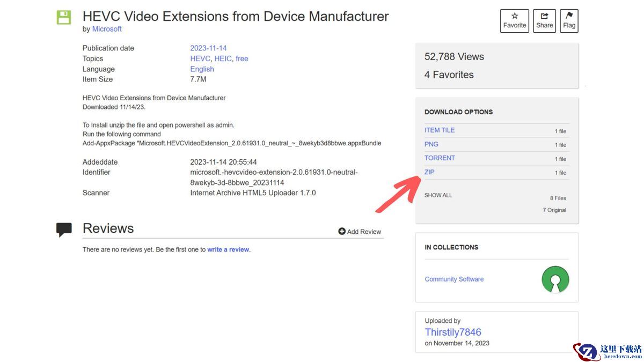Open the free topic link

(x=242, y=58)
